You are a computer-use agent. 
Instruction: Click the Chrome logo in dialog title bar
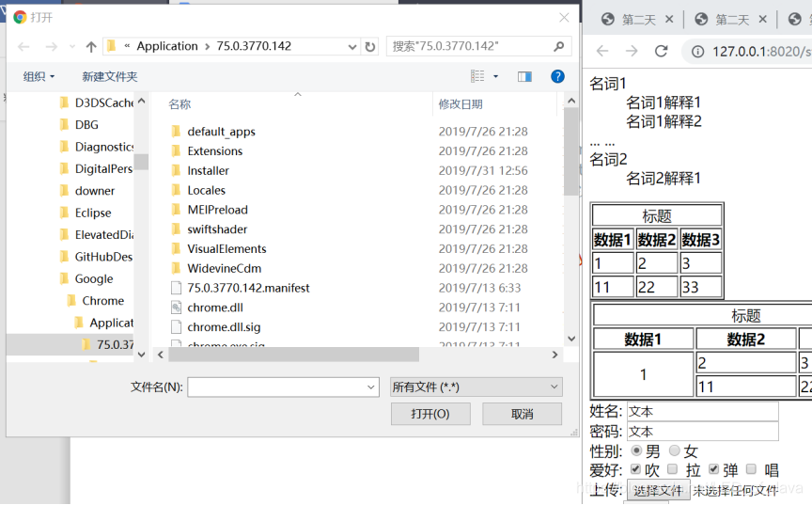[x=20, y=18]
